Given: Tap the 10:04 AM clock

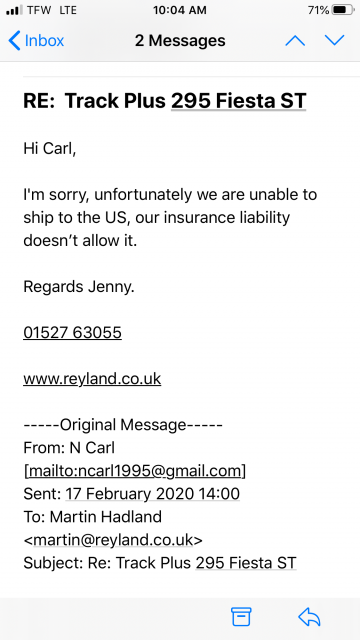Looking at the screenshot, I should point(180,10).
